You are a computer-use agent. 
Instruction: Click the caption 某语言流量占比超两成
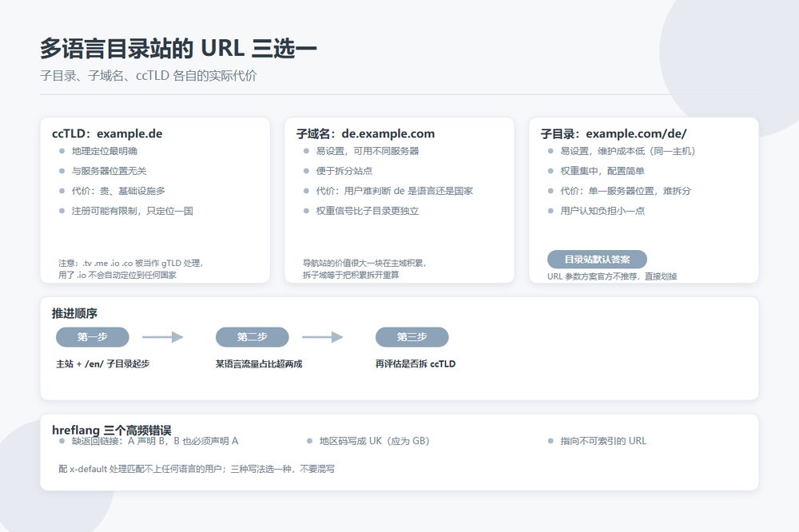[x=259, y=363]
